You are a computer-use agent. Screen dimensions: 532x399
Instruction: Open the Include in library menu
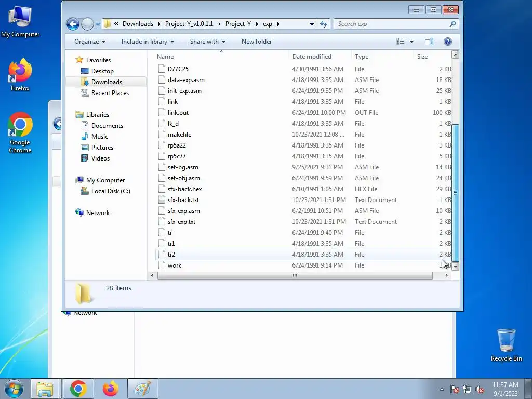click(x=148, y=42)
